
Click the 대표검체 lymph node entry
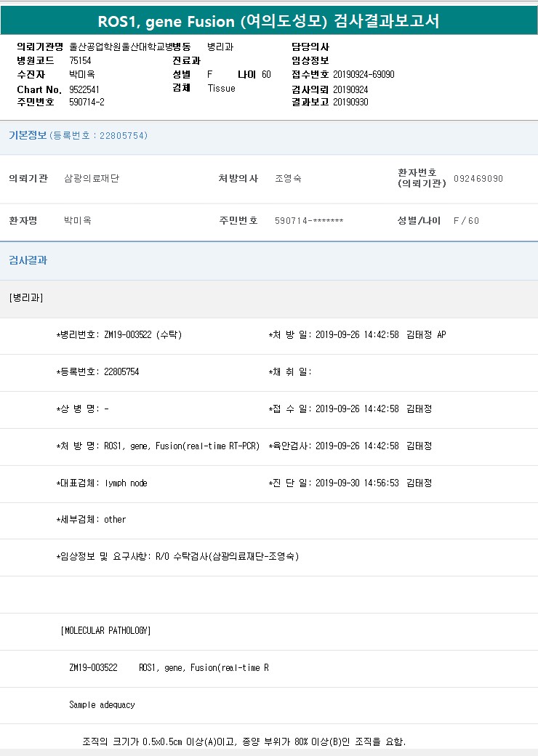click(x=125, y=483)
